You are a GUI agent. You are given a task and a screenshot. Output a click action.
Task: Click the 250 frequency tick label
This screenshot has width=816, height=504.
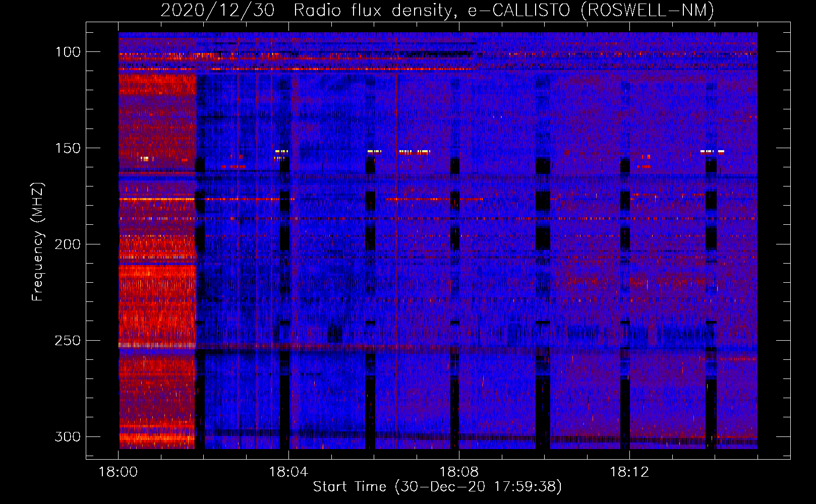(68, 341)
